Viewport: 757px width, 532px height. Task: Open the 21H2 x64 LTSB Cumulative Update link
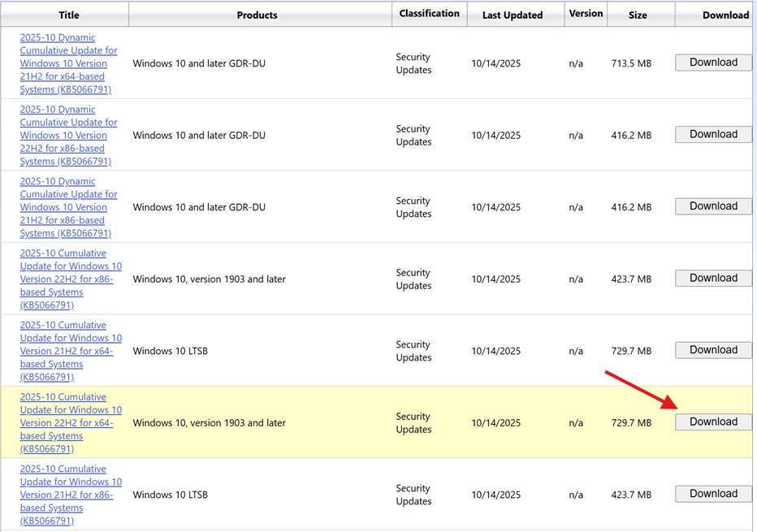[x=71, y=351]
